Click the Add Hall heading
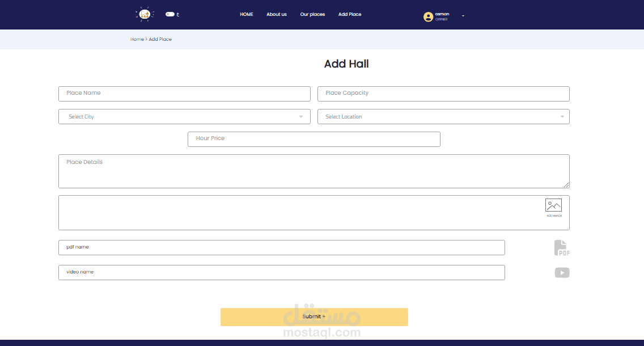 coord(346,64)
